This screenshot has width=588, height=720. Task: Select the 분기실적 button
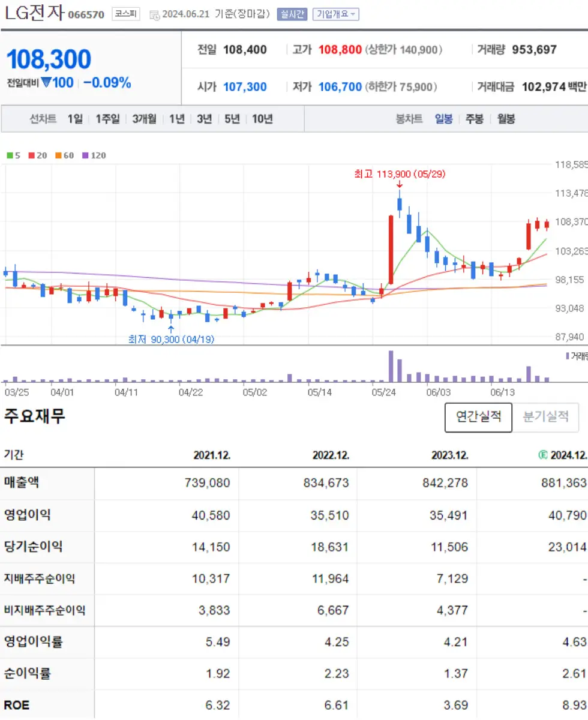coord(545,417)
